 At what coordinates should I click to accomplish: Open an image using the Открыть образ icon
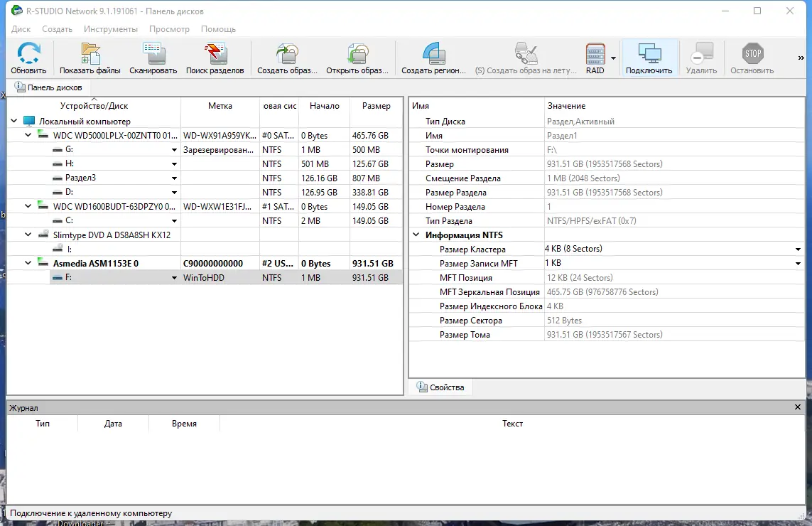click(x=358, y=57)
